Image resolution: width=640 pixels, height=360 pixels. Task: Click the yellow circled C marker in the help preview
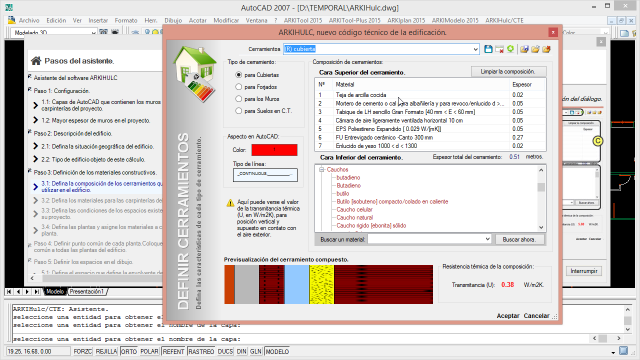[x=598, y=141]
